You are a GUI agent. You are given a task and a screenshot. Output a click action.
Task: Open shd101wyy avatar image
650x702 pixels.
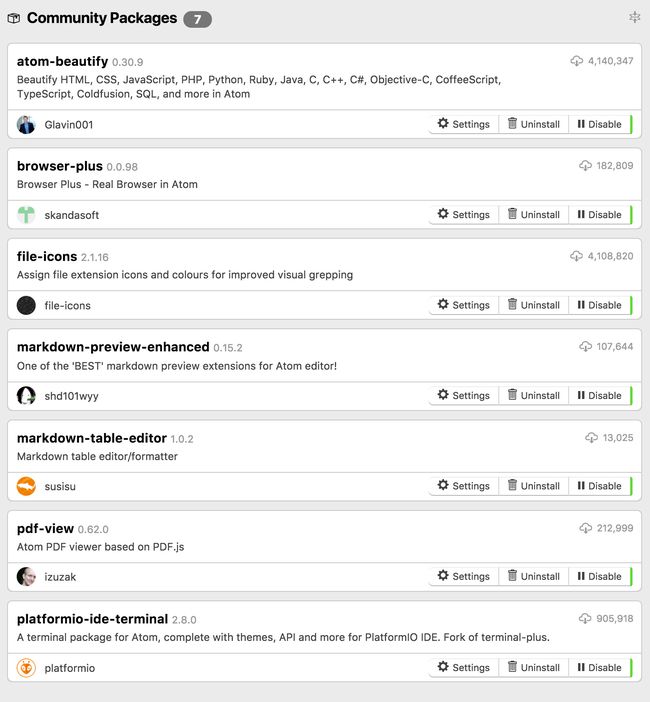(26, 396)
